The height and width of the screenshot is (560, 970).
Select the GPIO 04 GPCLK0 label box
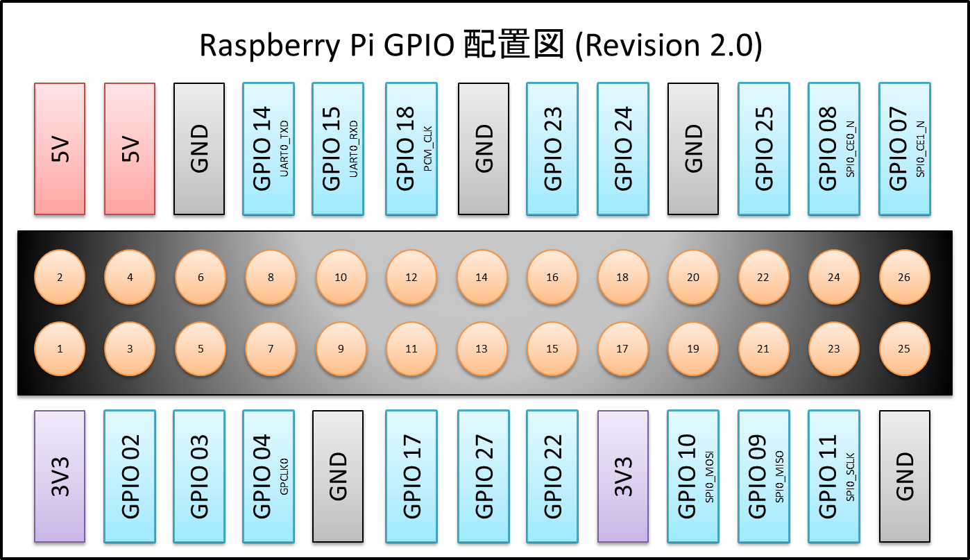click(x=269, y=476)
